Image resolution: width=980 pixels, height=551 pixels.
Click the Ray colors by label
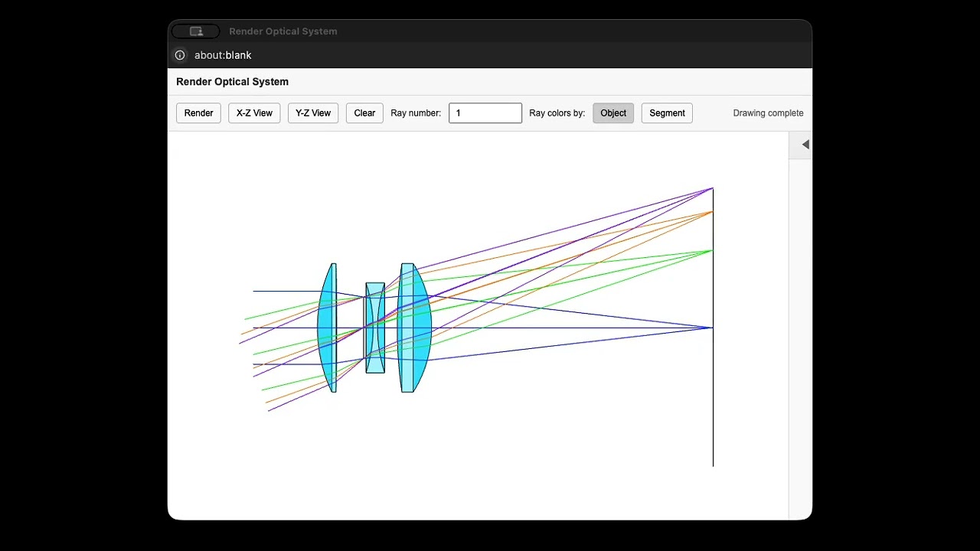click(557, 113)
